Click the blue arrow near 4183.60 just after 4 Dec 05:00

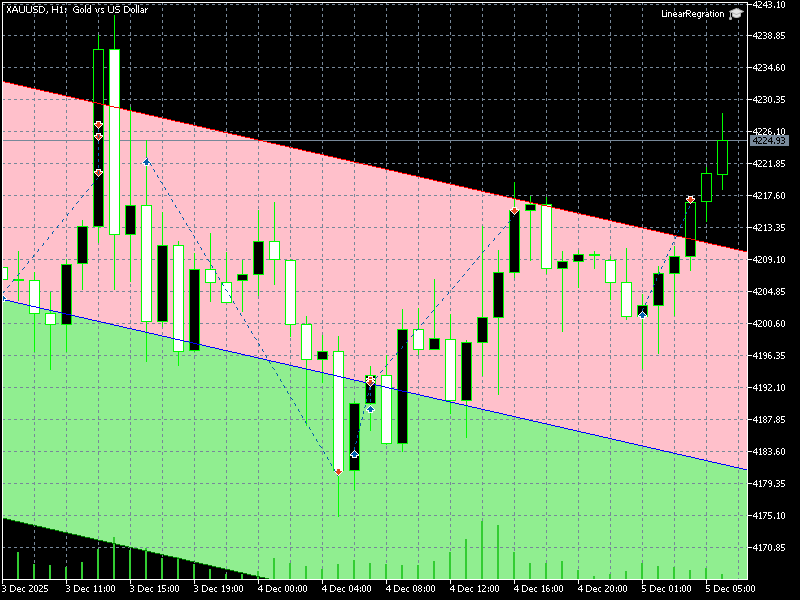click(355, 454)
